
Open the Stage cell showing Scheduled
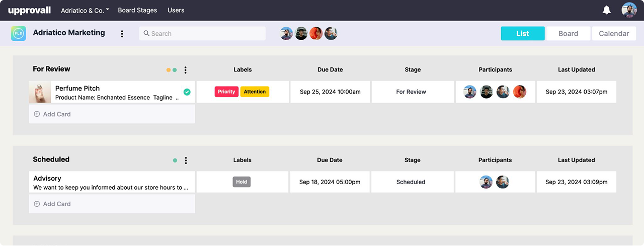(x=411, y=182)
